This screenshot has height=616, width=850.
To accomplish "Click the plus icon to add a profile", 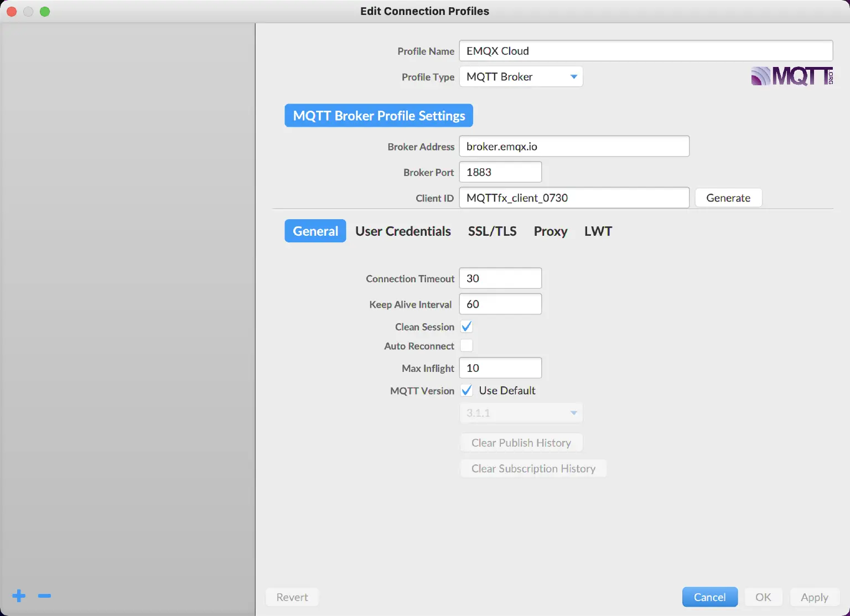I will click(19, 596).
